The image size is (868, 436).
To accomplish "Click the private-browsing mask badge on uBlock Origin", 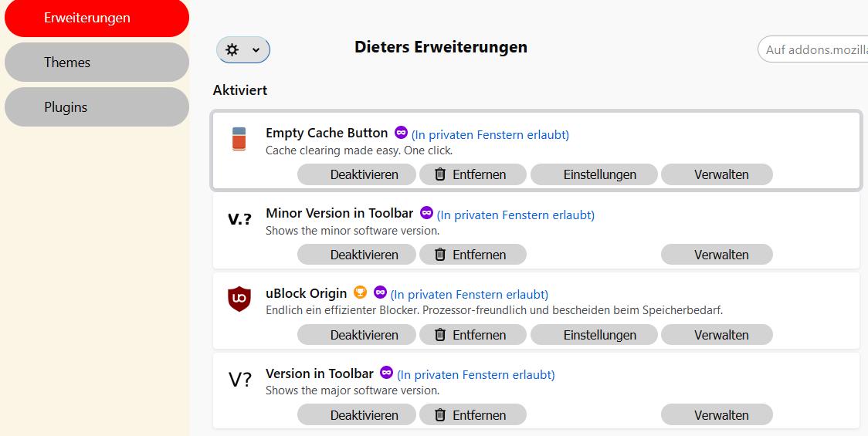I will click(380, 292).
